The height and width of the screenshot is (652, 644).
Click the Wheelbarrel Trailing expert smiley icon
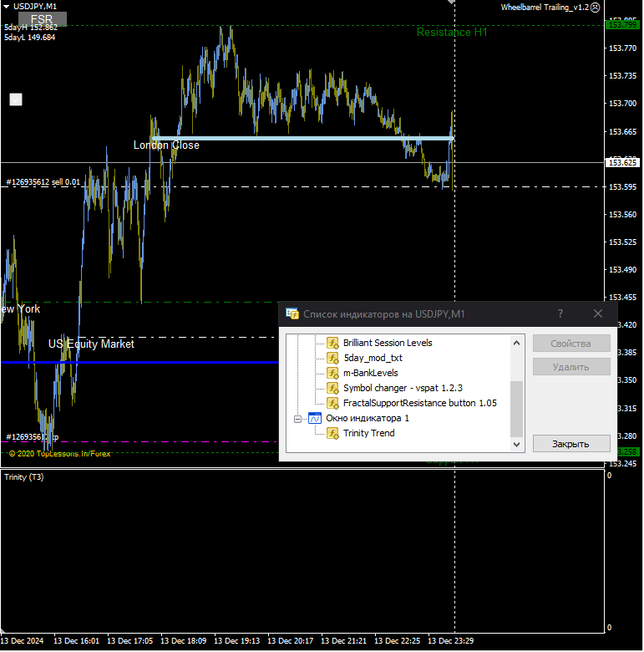click(x=595, y=7)
